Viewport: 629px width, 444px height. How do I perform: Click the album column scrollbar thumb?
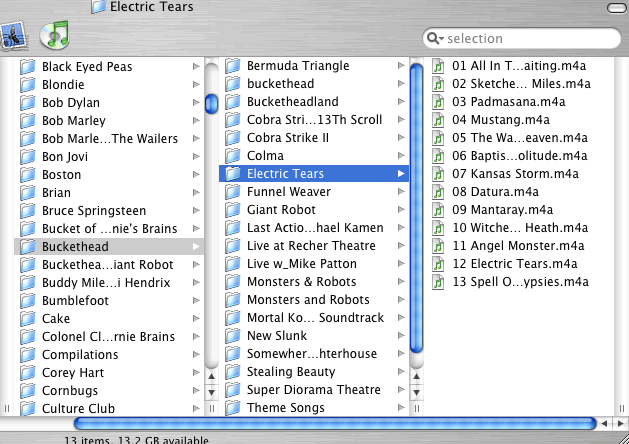pos(416,208)
